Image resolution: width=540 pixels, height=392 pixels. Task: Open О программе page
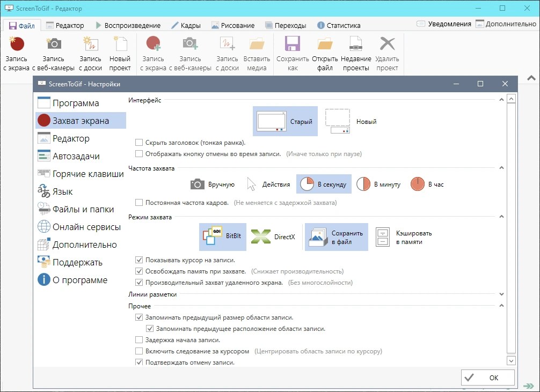pyautogui.click(x=81, y=280)
